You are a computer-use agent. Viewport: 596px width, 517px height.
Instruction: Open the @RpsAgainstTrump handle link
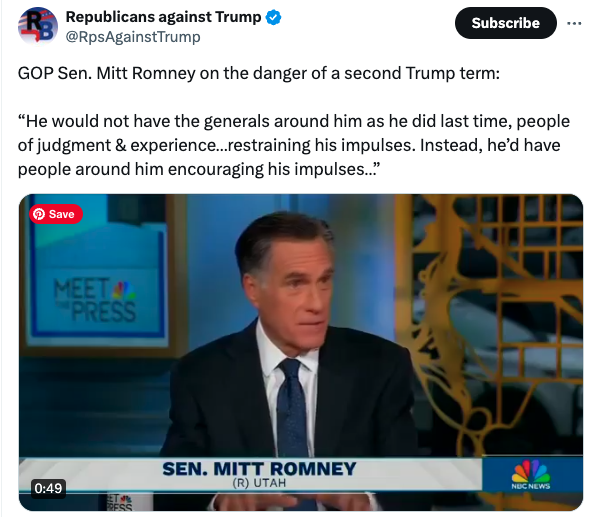coord(133,37)
